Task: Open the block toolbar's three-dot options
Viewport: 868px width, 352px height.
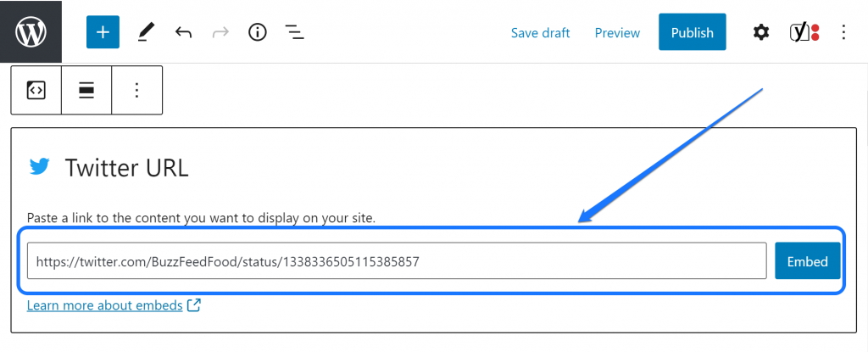Action: pyautogui.click(x=137, y=91)
